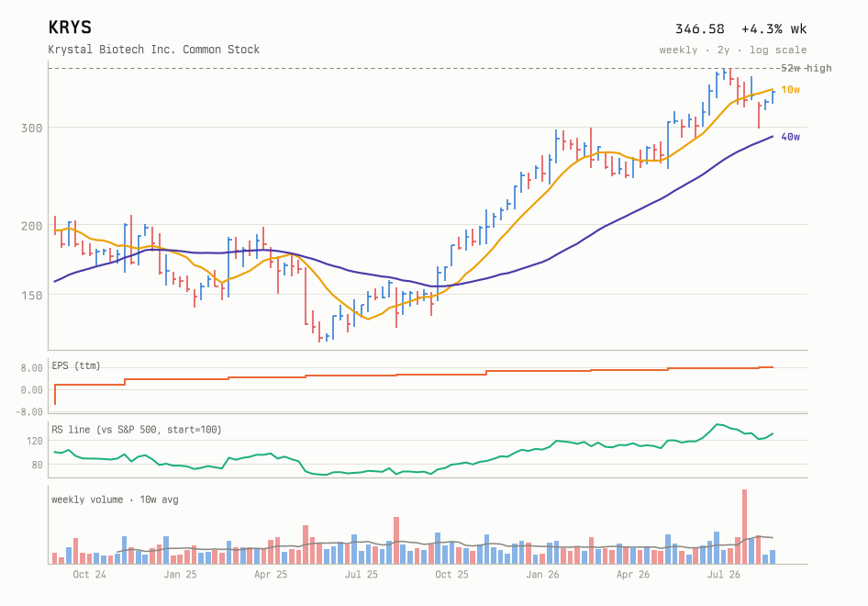Screen dimensions: 868x606
Task: Click the Apr 26 date axis label
Action: click(633, 575)
